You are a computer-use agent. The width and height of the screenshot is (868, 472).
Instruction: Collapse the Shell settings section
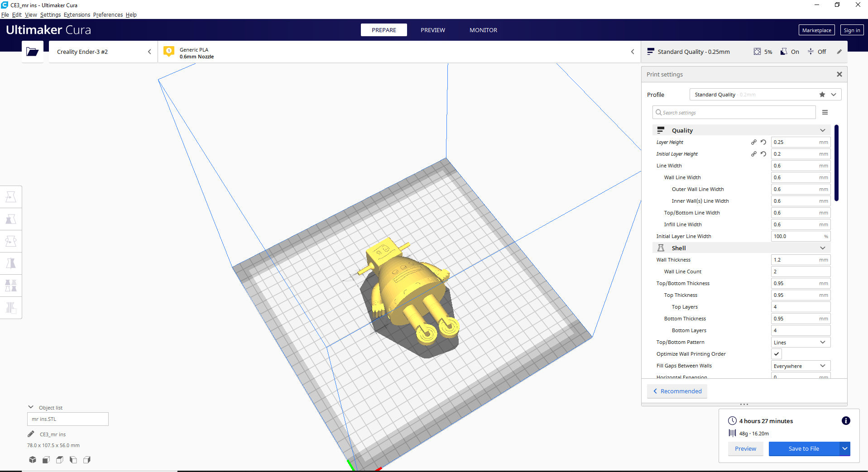click(742, 248)
